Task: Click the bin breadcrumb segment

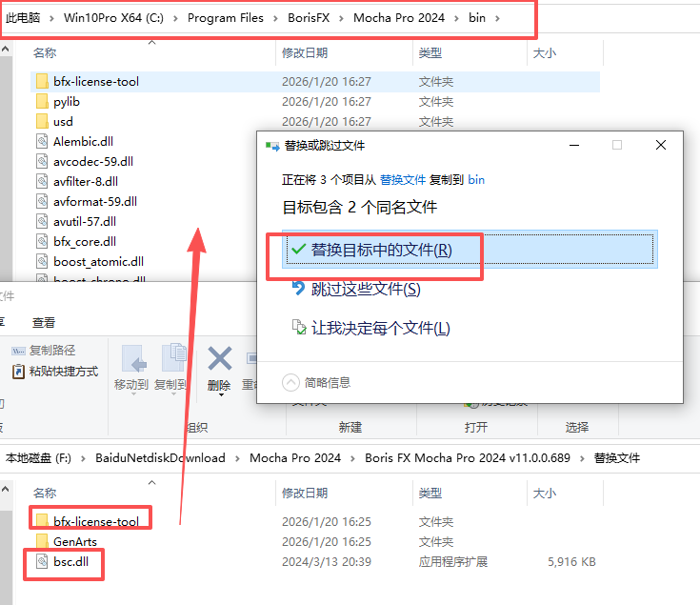Action: 477,18
